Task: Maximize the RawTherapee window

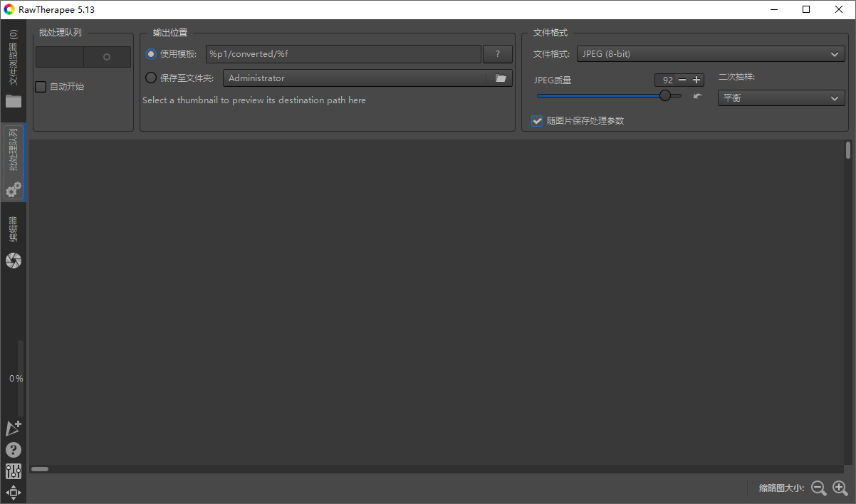Action: point(806,9)
